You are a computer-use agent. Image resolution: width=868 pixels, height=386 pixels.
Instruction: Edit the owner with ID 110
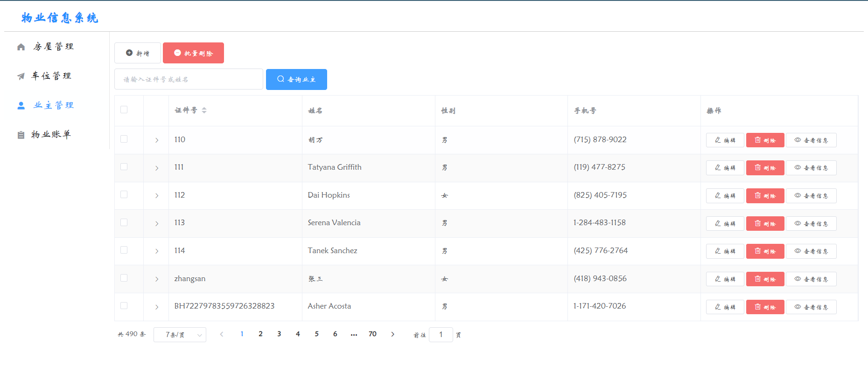coord(725,140)
